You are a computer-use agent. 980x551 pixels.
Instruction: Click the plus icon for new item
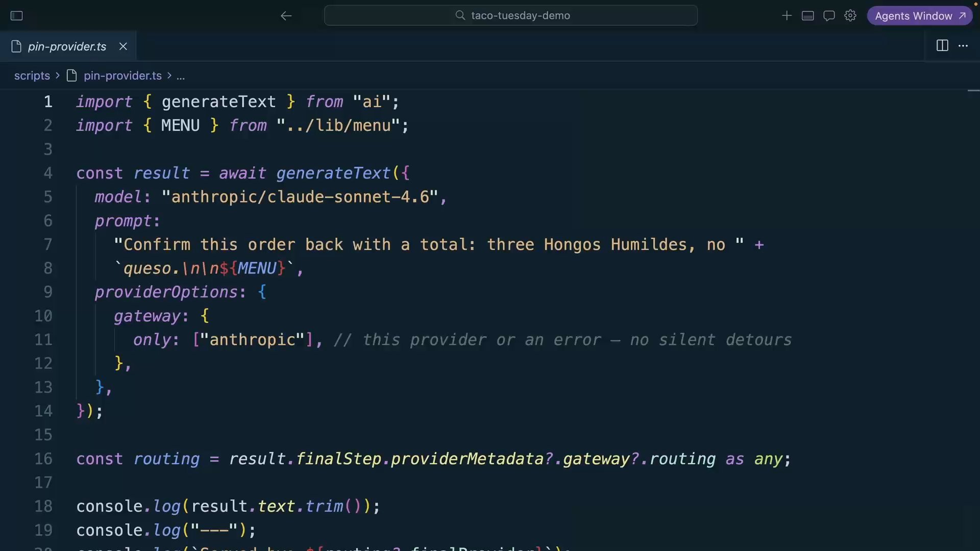click(x=787, y=16)
